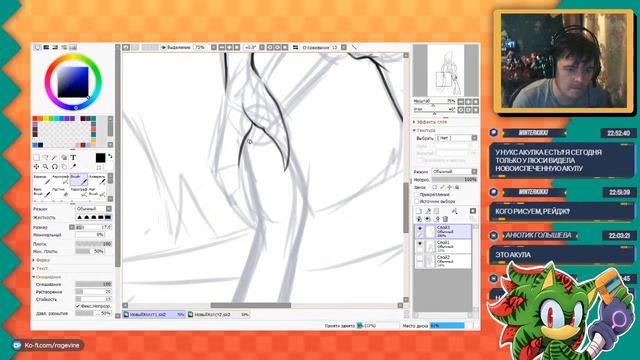Toggle the preserve opacity lock icon
This screenshot has width=640, height=360.
click(435, 187)
